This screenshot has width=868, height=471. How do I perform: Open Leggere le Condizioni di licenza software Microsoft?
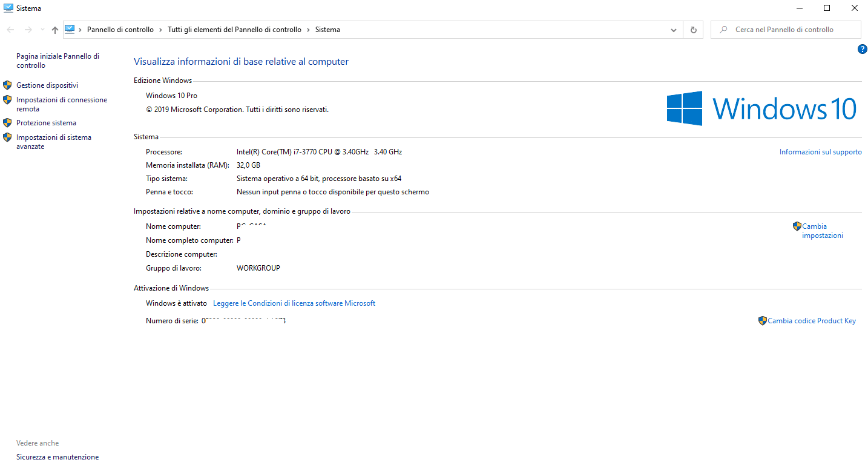294,303
